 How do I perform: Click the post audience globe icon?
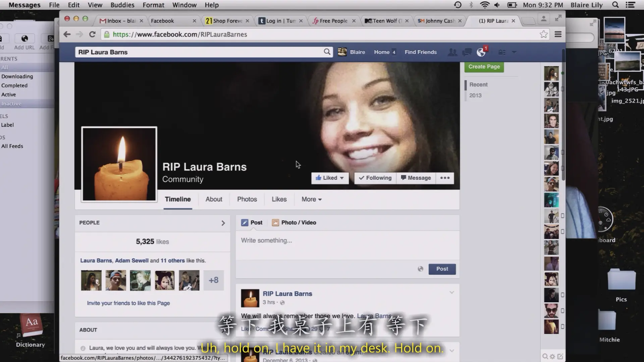coord(420,269)
